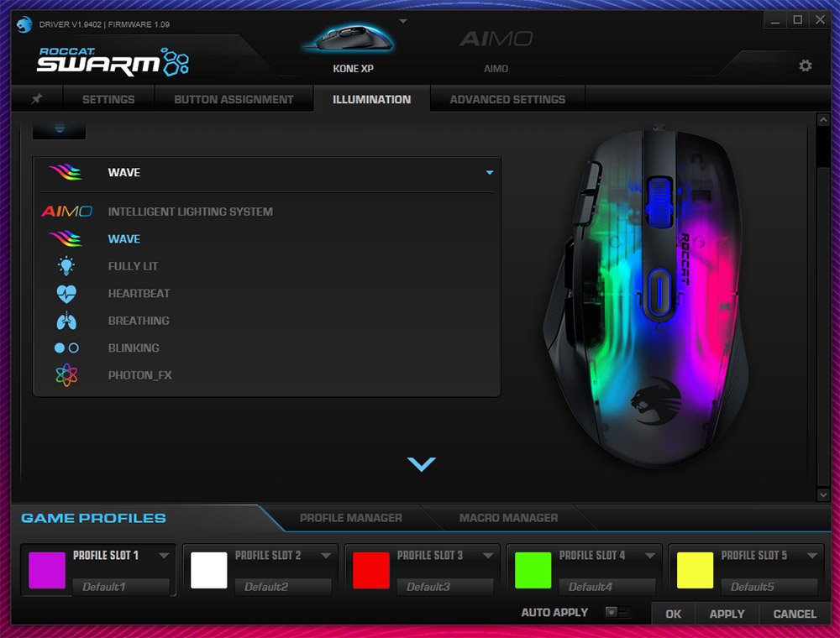
Task: Click the Default3 profile name field
Action: pyautogui.click(x=445, y=587)
